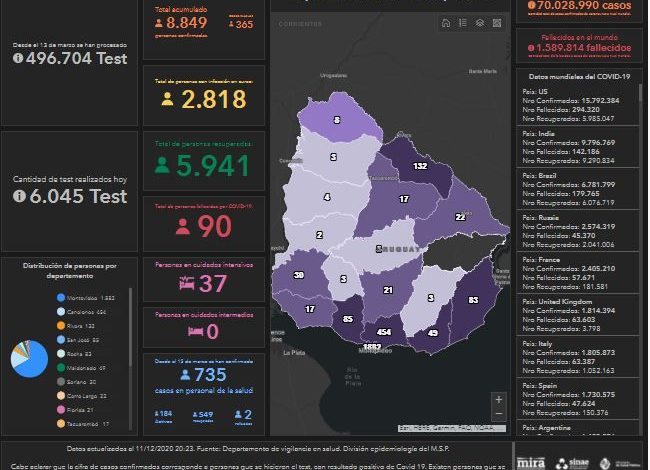650x470 pixels.
Task: Open the basemap gallery icon
Action: coord(497,22)
